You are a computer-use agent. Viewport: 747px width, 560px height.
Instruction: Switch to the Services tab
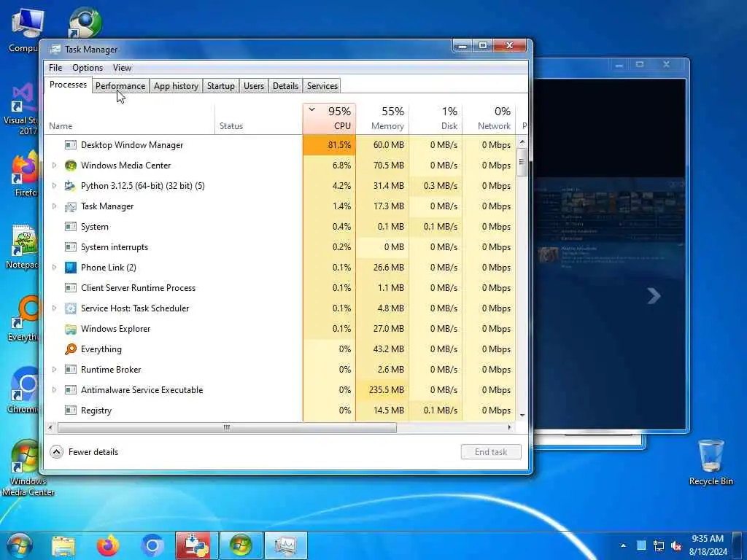322,86
